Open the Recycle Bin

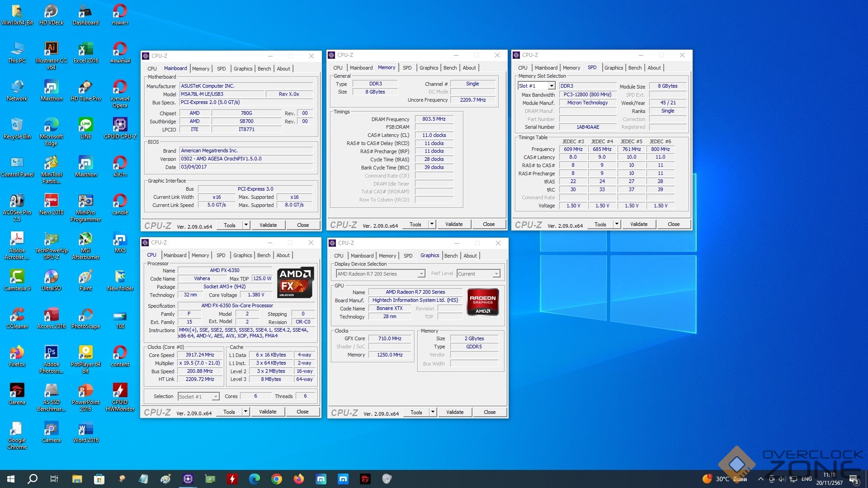point(17,128)
